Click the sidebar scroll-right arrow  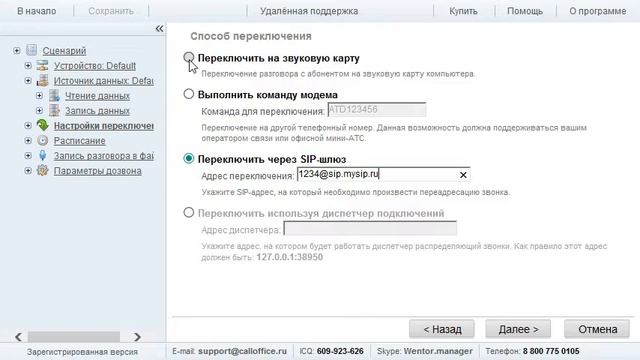tap(137, 337)
